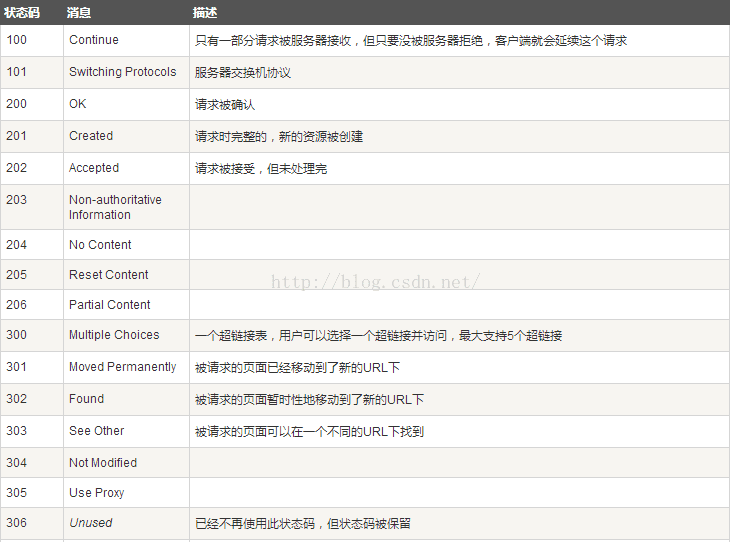Click the 'Partial Content' message
Screen dimensions: 732x542
point(110,305)
